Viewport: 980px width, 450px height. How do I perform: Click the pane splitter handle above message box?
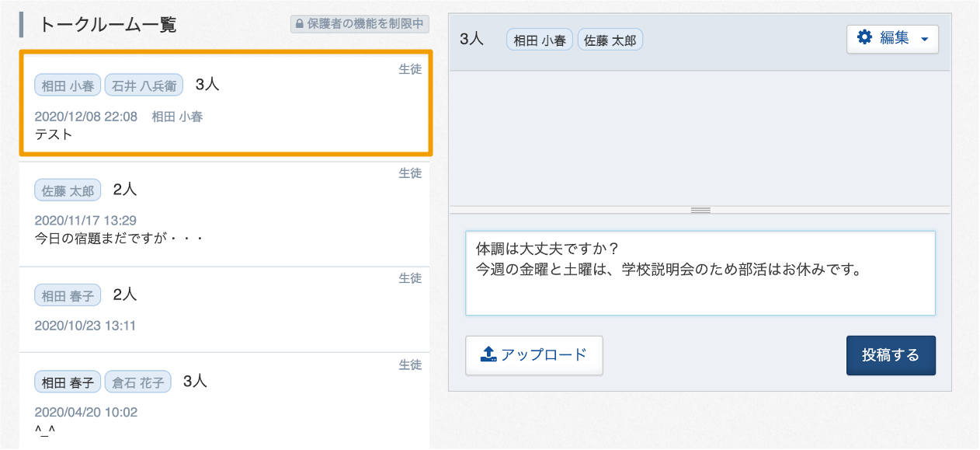(700, 210)
